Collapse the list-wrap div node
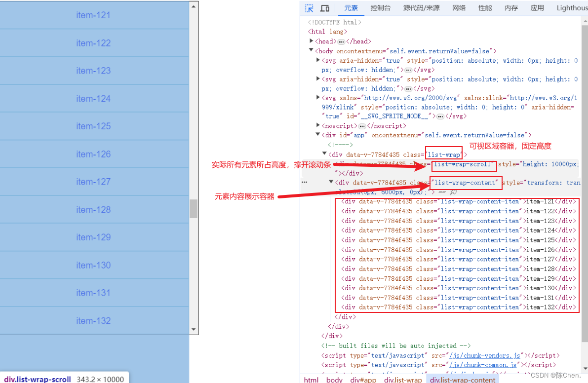588x383 pixels. [324, 153]
